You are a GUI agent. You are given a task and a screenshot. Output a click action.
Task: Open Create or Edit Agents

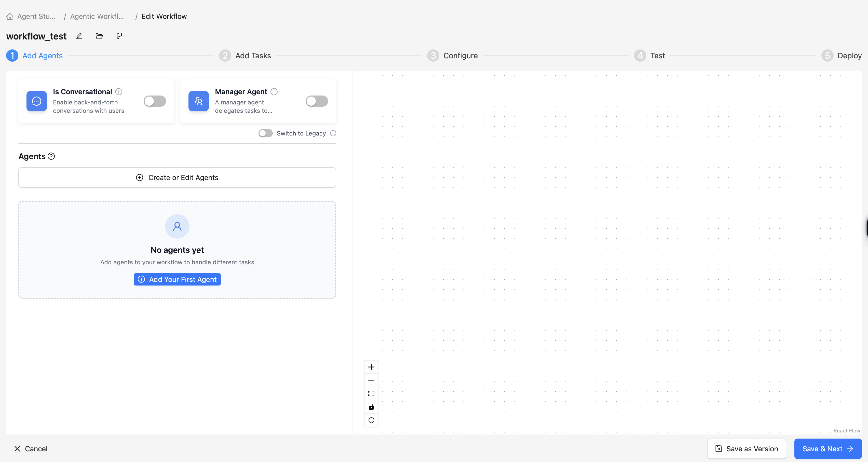pyautogui.click(x=177, y=178)
